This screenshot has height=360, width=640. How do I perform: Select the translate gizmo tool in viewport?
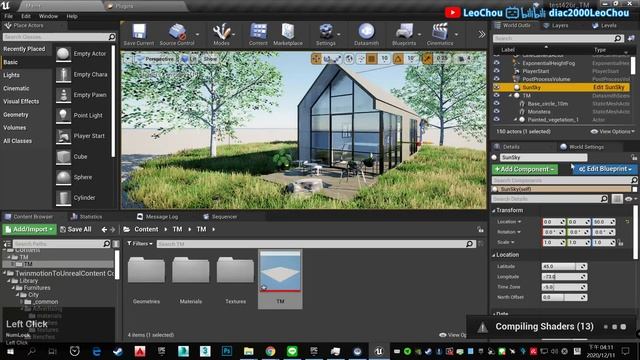316,59
